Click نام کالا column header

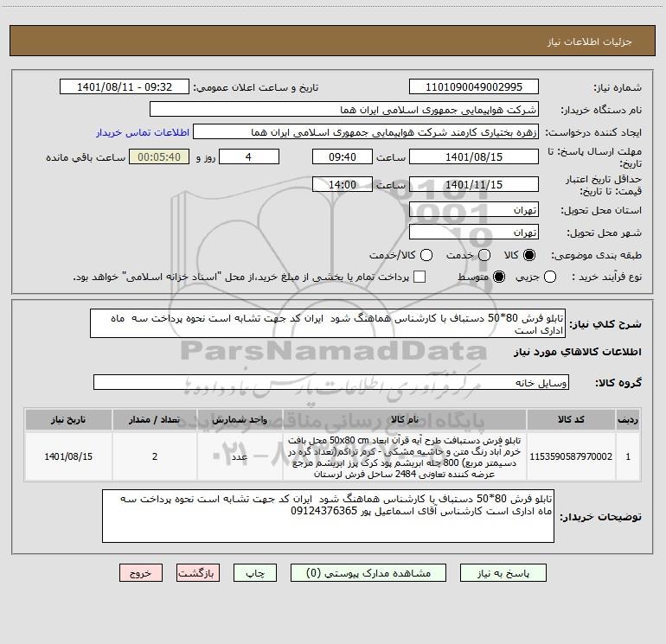(x=405, y=419)
